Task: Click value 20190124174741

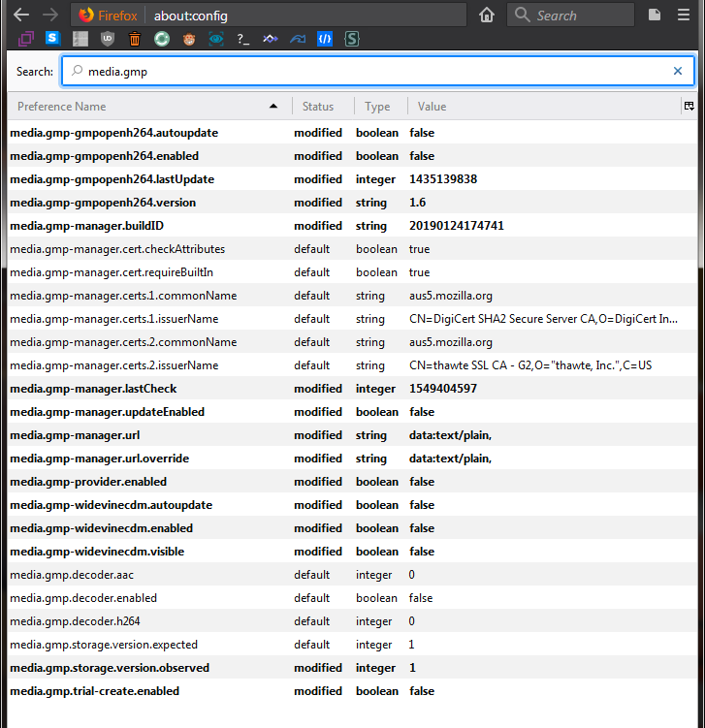Action: click(456, 226)
